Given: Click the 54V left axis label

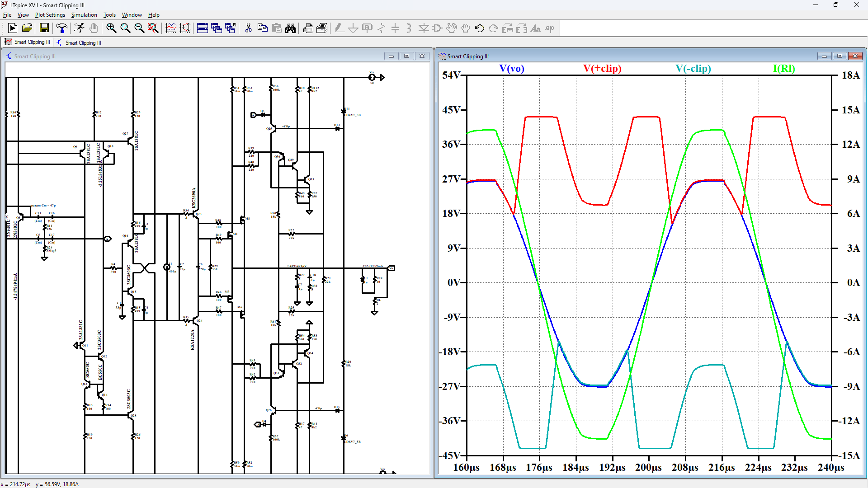Looking at the screenshot, I should tap(451, 75).
